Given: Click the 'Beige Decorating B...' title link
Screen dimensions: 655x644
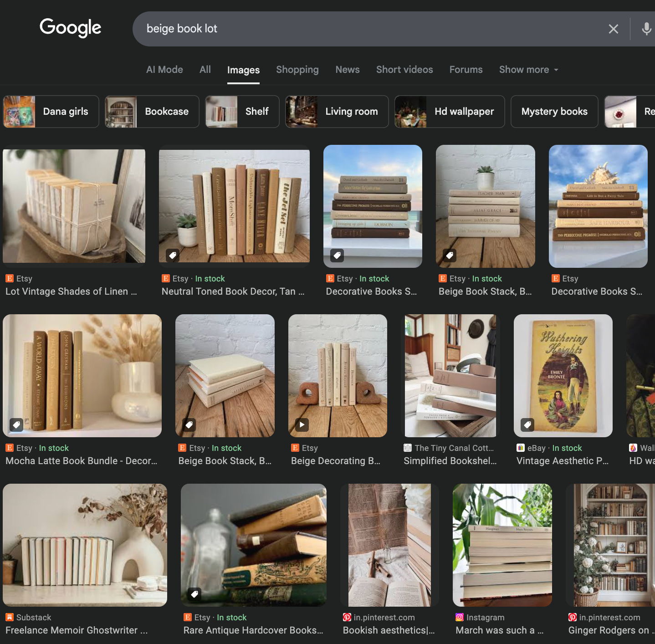Looking at the screenshot, I should 336,461.
